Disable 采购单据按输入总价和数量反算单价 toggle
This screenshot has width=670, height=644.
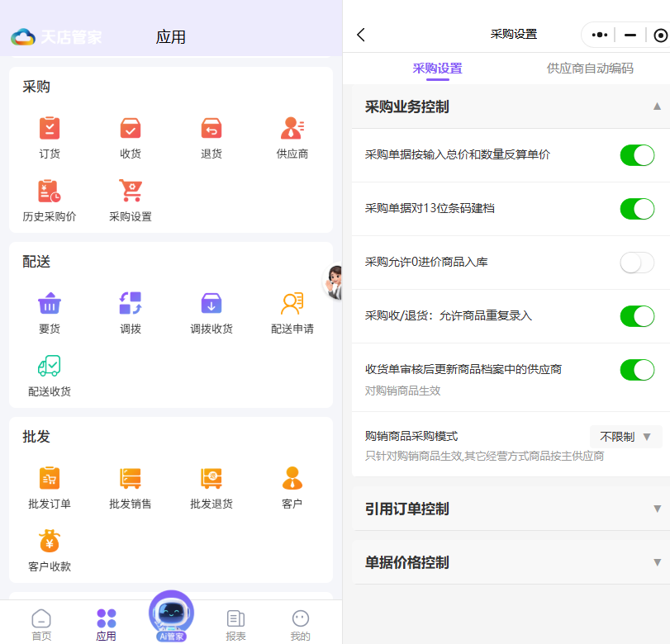pos(637,155)
